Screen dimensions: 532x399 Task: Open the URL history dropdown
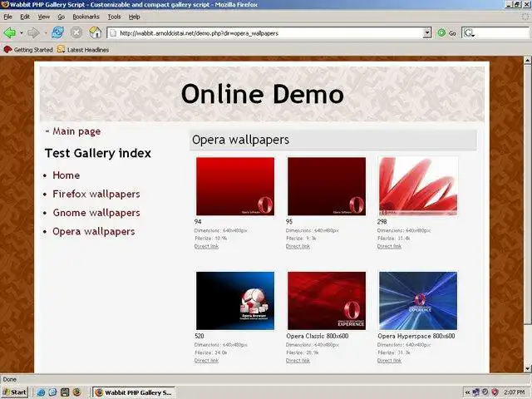click(427, 33)
